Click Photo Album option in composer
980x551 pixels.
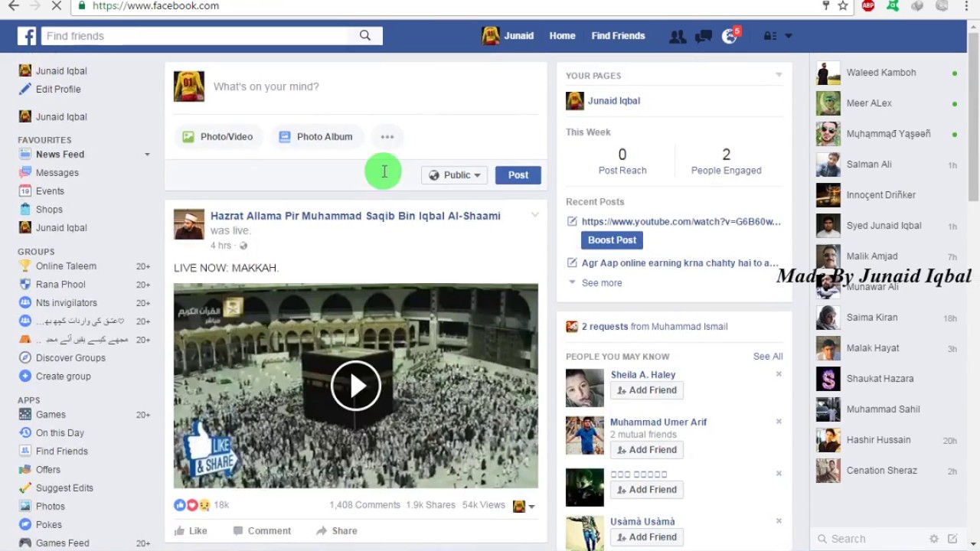(316, 137)
